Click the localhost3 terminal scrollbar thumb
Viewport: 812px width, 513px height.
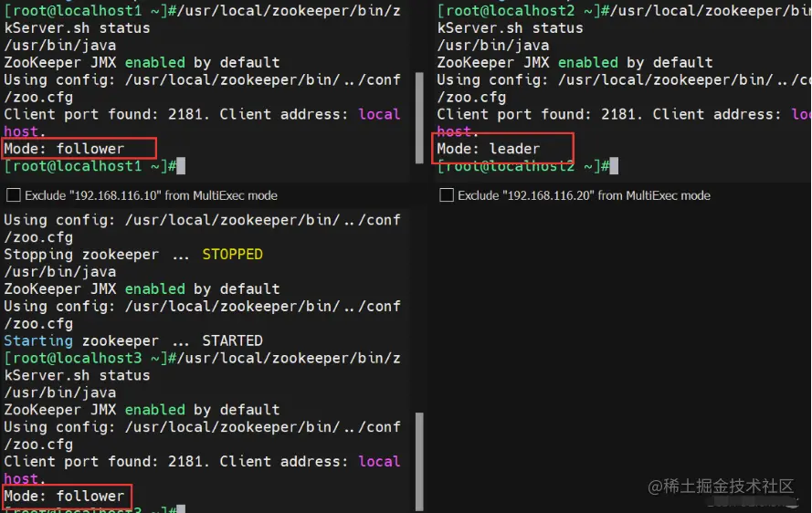pyautogui.click(x=419, y=461)
